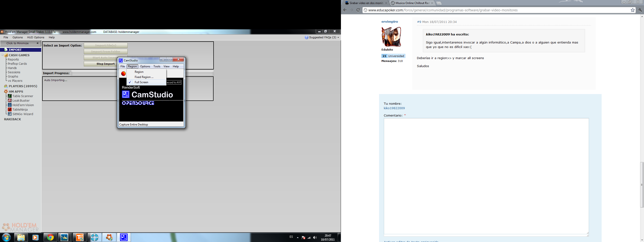Screen dimensions: 644x242
Task: Open the Hold'em Manager File menu
Action: click(x=6, y=37)
